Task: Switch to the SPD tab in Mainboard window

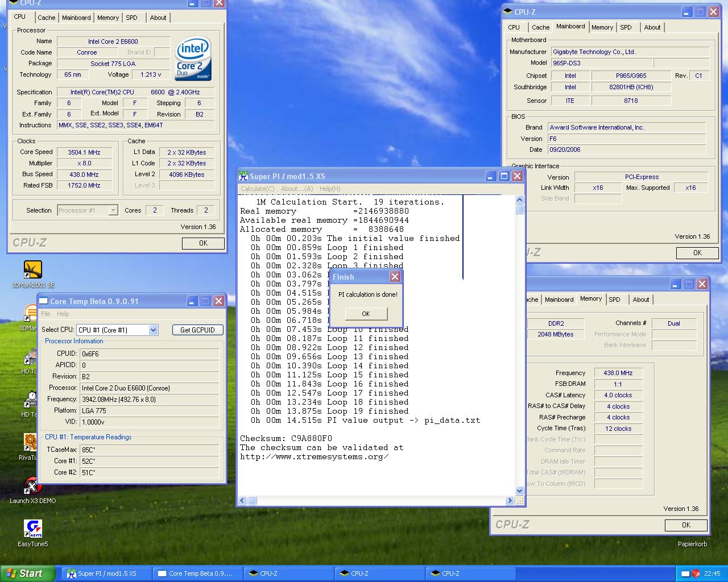Action: click(626, 27)
